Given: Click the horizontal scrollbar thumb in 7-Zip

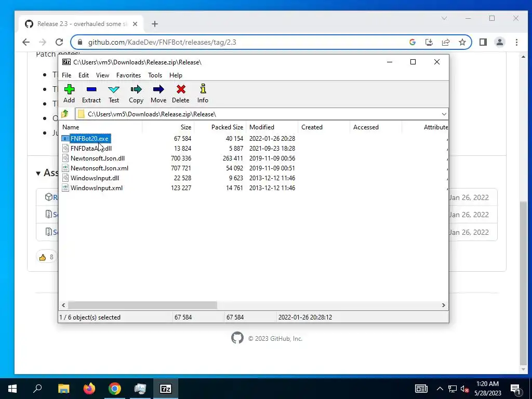Looking at the screenshot, I should click(142, 305).
